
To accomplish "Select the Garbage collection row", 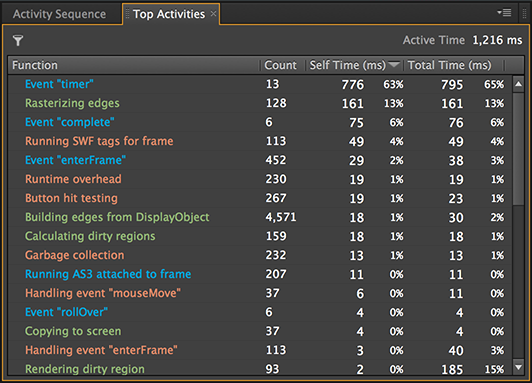I will (x=260, y=255).
